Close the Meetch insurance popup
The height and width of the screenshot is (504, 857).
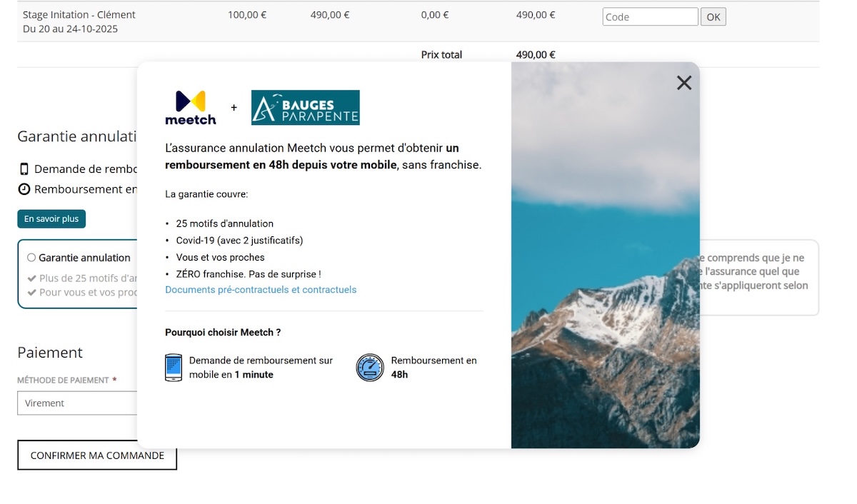pyautogui.click(x=684, y=83)
